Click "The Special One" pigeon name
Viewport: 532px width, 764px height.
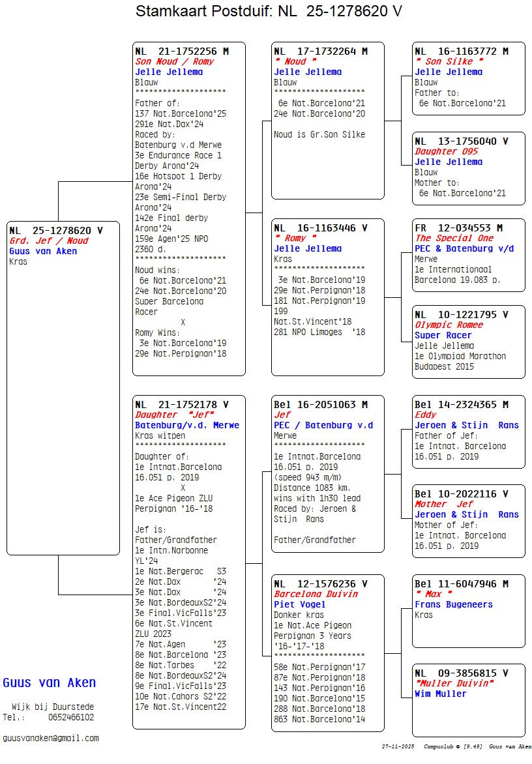pos(454,238)
